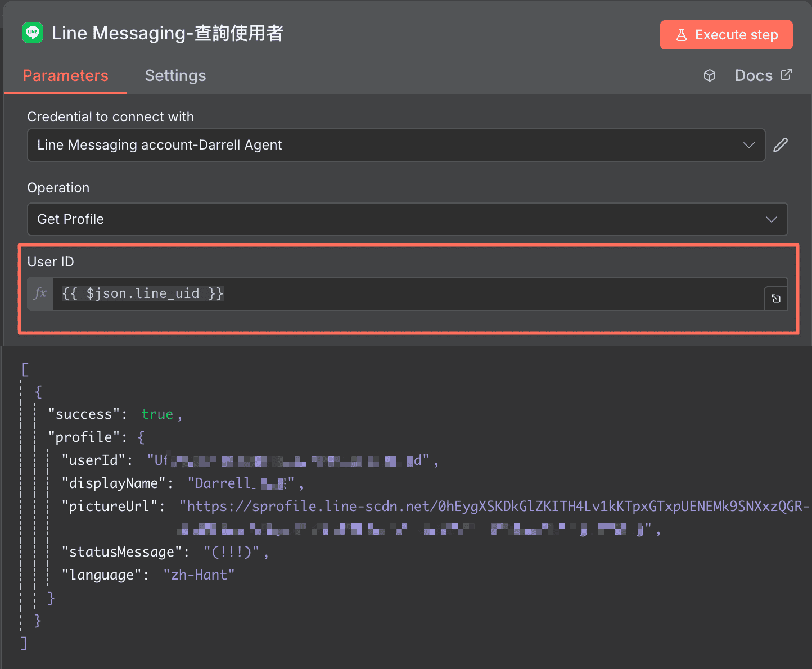Select the Parameters tab
Screen dimensions: 812x669
tap(65, 75)
